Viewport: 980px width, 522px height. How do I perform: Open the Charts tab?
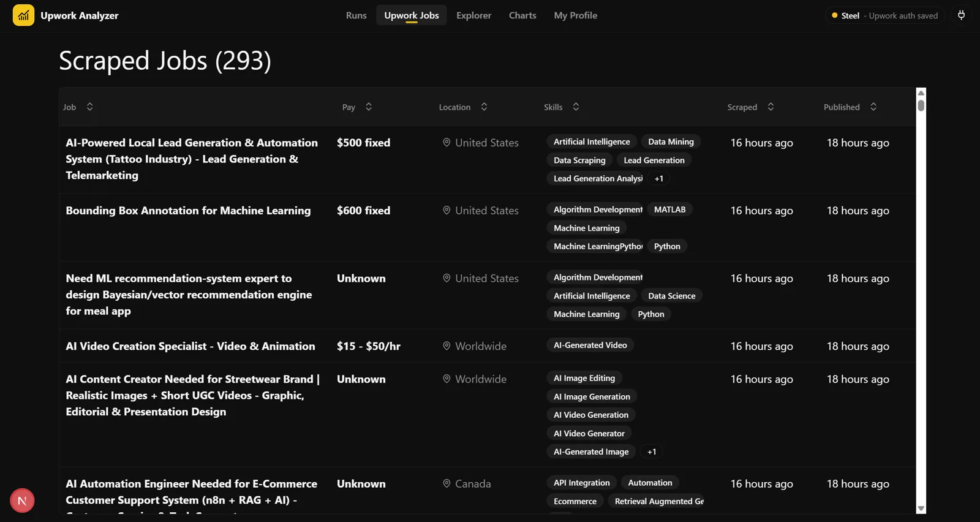522,15
